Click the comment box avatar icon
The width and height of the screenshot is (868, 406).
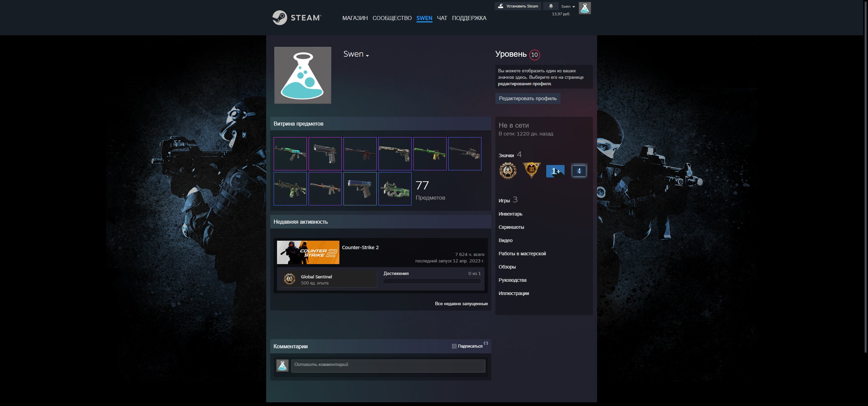[x=282, y=366]
